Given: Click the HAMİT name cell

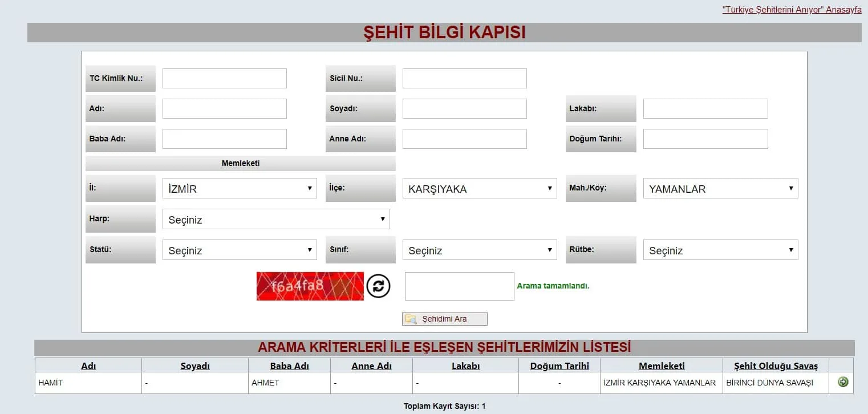Looking at the screenshot, I should click(x=88, y=383).
